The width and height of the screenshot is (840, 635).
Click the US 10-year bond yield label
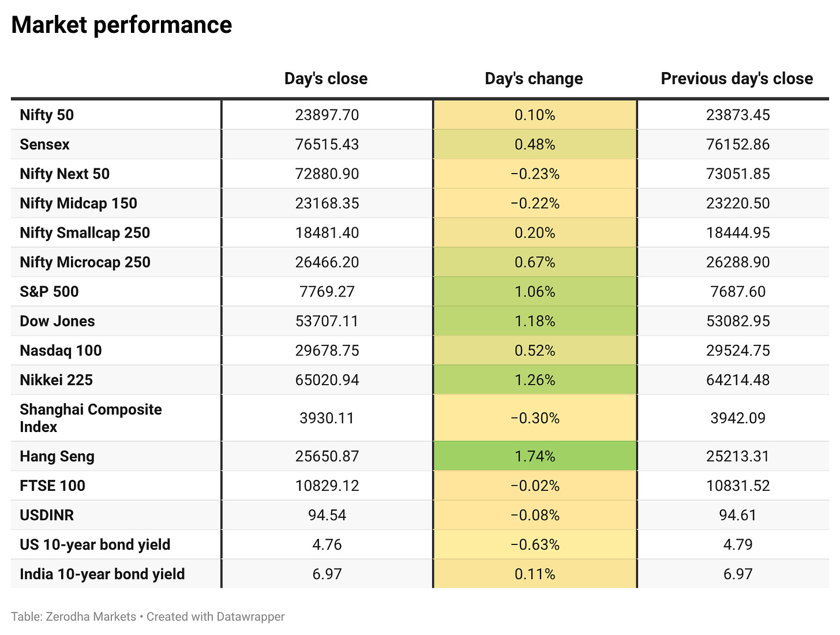[x=95, y=544]
